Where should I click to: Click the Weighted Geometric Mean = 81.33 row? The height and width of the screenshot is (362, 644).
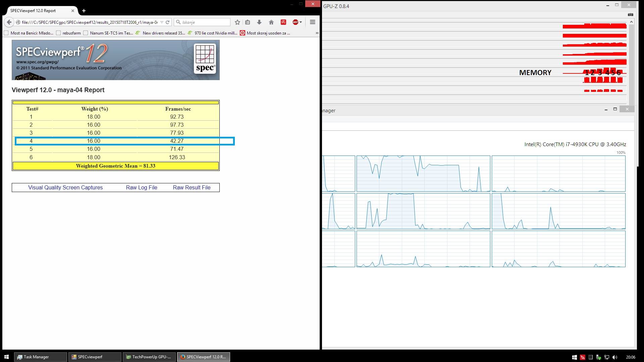116,166
